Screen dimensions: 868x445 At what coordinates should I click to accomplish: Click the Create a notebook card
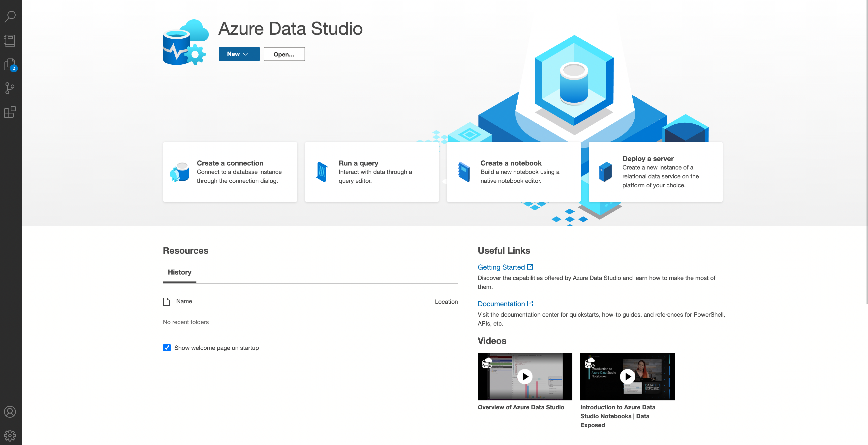(x=514, y=172)
